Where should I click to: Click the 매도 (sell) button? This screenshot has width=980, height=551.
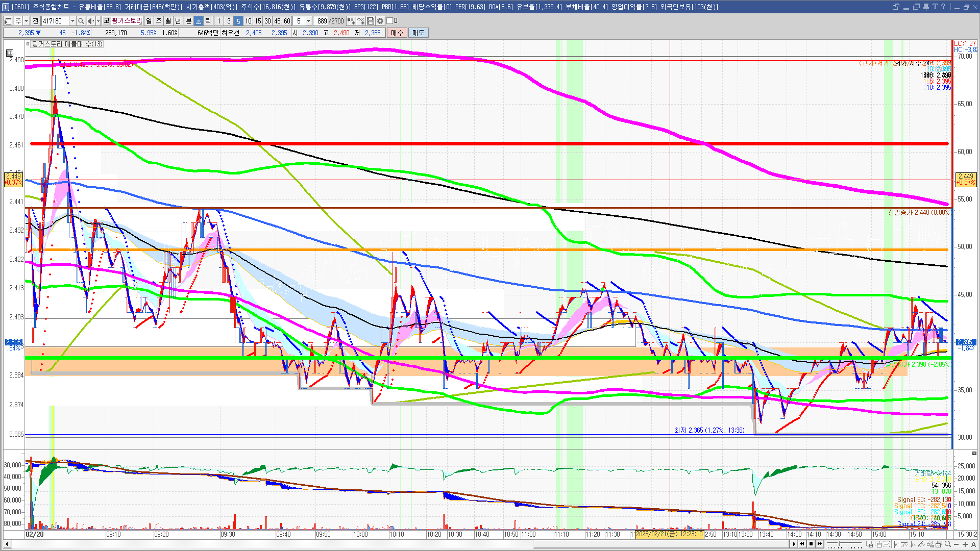(x=419, y=33)
